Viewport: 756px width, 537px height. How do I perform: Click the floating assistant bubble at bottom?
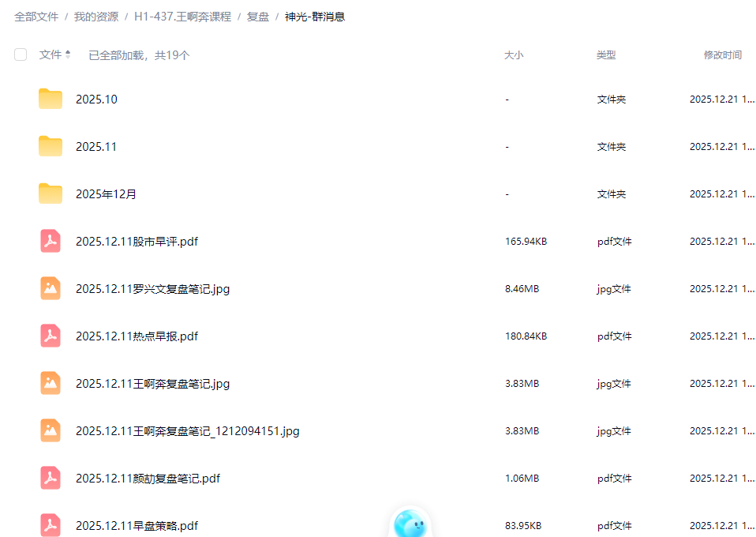point(410,523)
